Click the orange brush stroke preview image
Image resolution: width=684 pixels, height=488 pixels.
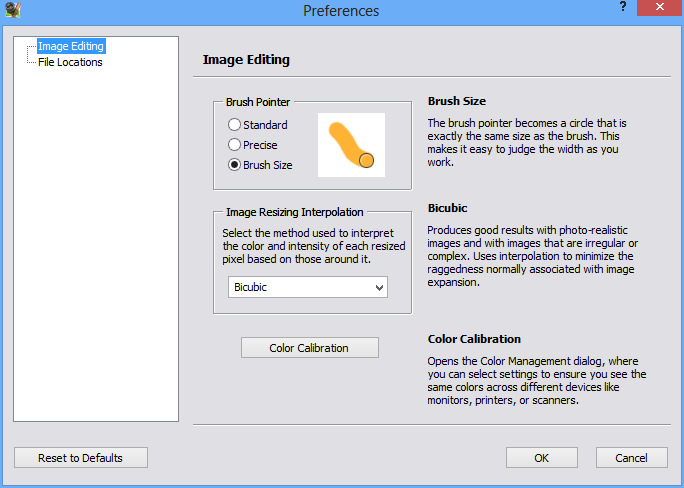351,145
